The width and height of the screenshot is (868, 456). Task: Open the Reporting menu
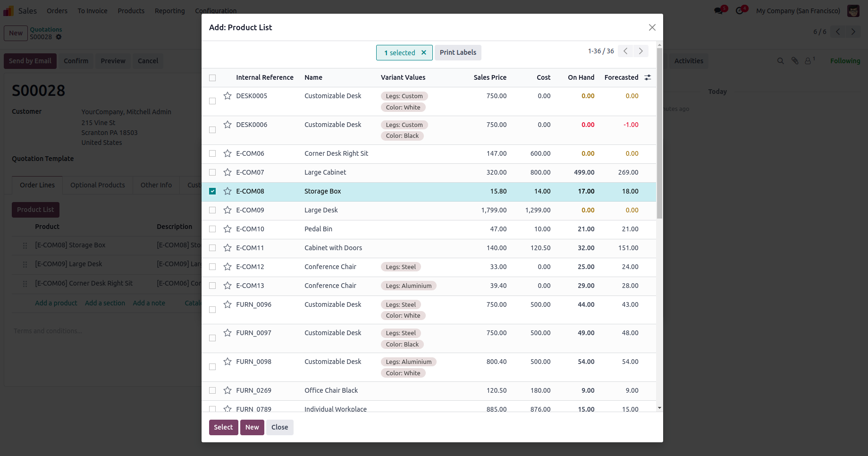point(170,11)
